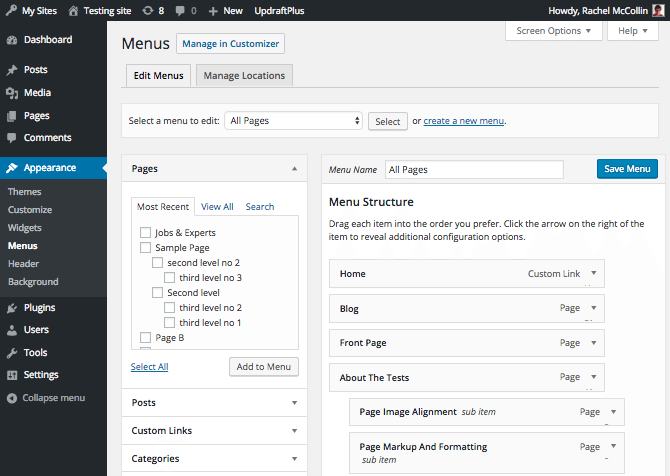Click the Manage in Customizer button
The width and height of the screenshot is (670, 476).
[x=231, y=44]
